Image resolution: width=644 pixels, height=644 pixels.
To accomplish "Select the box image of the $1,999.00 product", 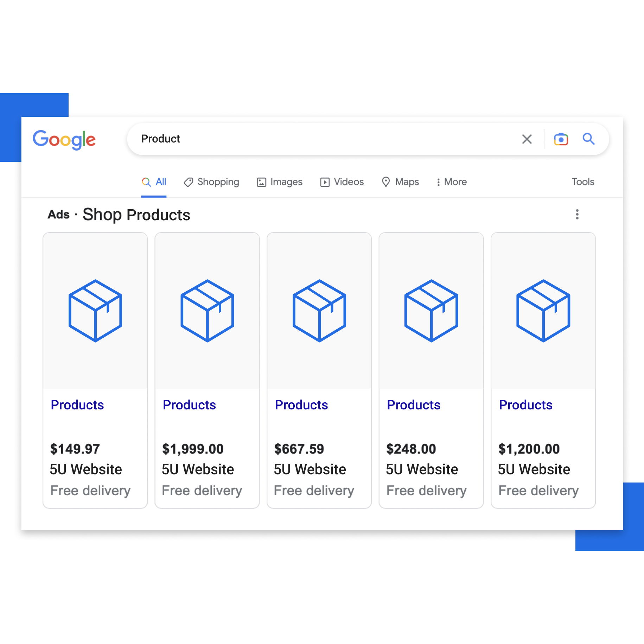I will point(207,311).
